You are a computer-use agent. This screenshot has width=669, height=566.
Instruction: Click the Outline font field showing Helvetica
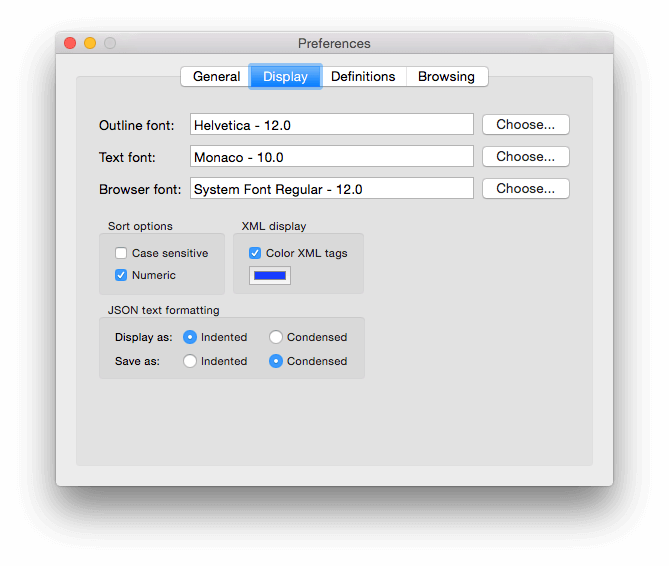pyautogui.click(x=332, y=125)
